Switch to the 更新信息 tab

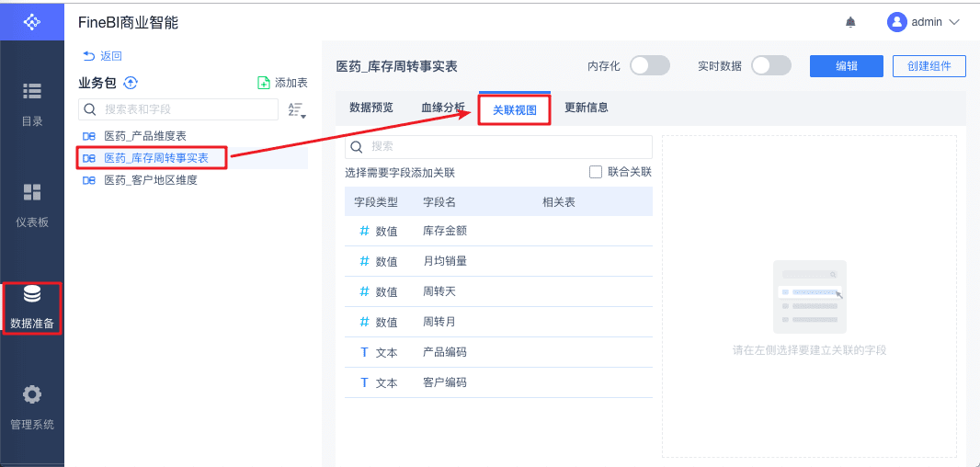point(587,108)
